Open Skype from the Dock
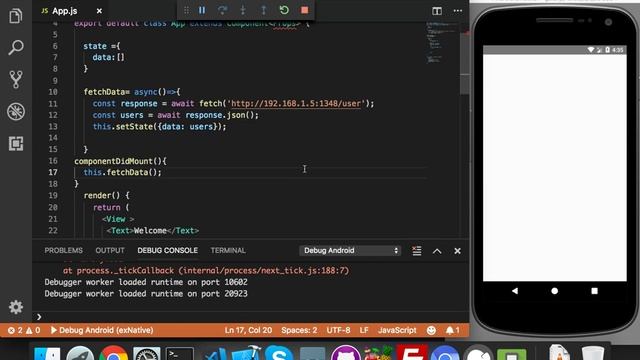640x360 pixels. coord(279,353)
